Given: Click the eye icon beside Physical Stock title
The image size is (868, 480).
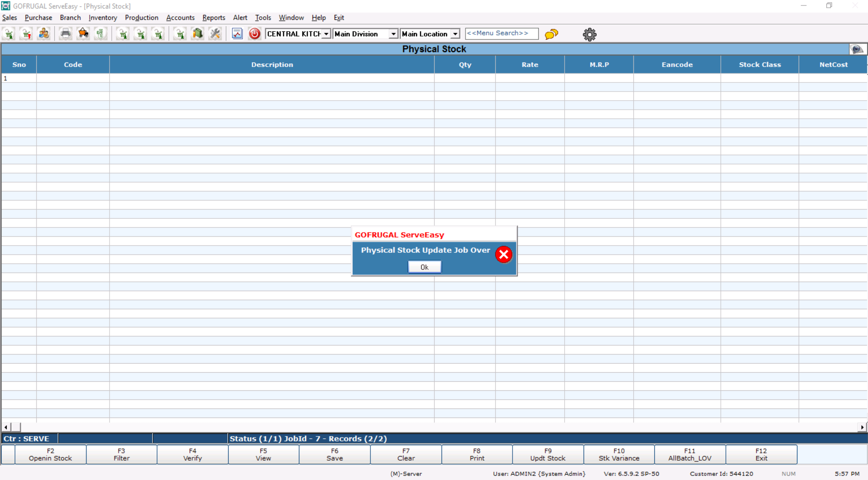Looking at the screenshot, I should coord(857,49).
